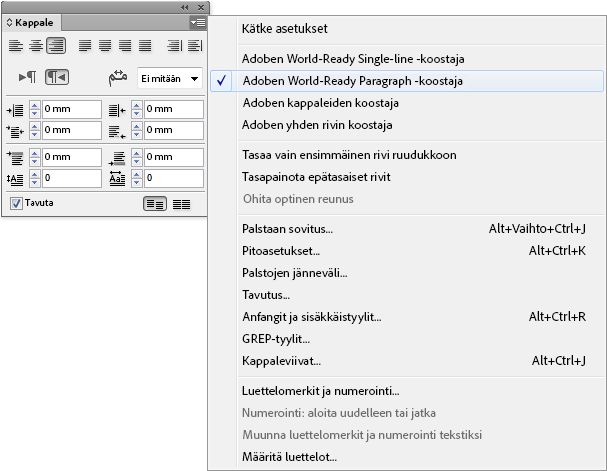Decrease right indent using down arrow
Viewport: 607px width, 471px height.
[x=137, y=114]
